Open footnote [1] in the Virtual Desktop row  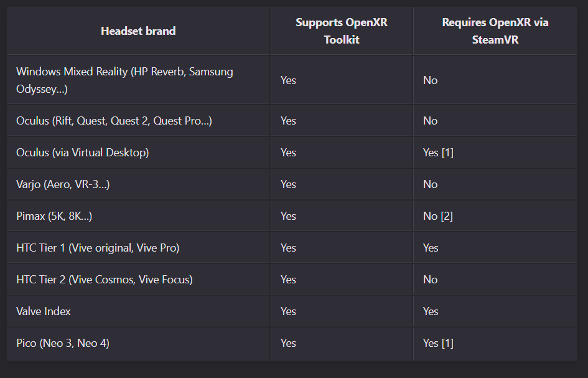pos(447,153)
